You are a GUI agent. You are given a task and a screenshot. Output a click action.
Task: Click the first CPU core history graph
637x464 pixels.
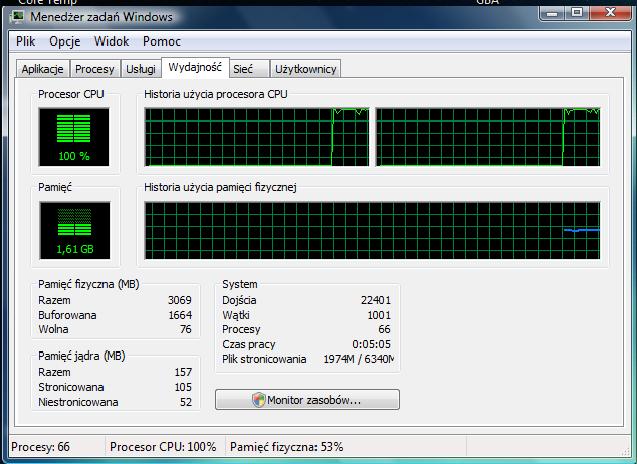[257, 137]
